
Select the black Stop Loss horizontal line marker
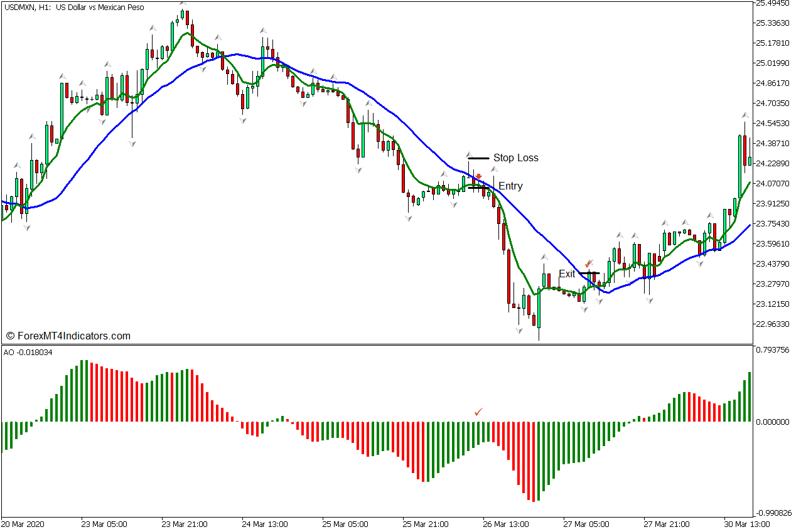478,158
